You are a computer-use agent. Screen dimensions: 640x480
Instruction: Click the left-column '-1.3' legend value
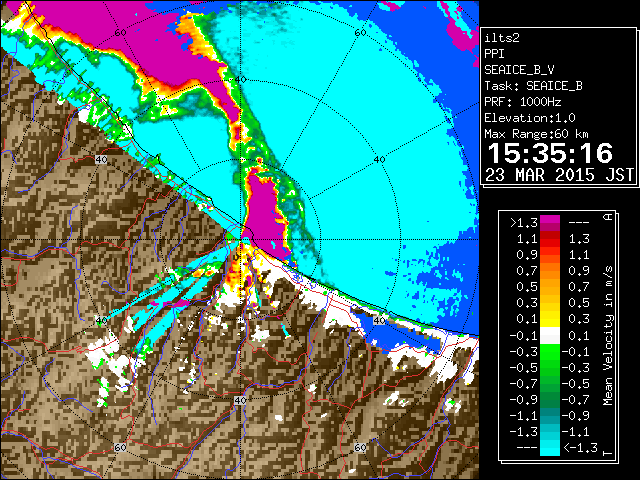point(524,431)
